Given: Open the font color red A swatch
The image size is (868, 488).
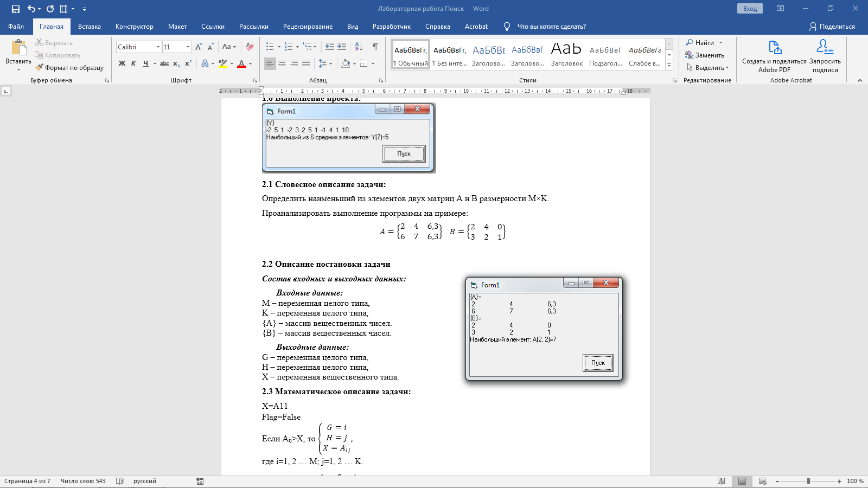Looking at the screenshot, I should point(242,63).
